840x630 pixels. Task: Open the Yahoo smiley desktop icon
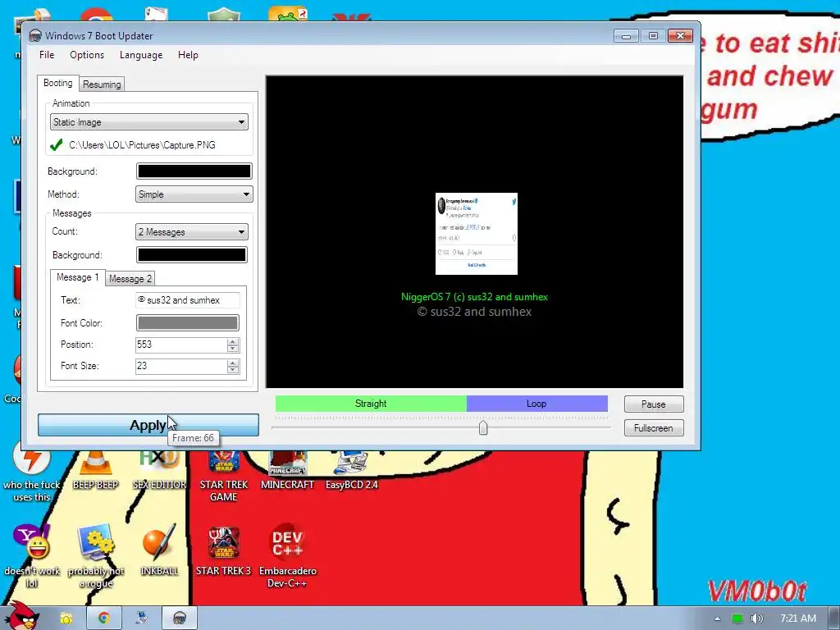tap(32, 556)
